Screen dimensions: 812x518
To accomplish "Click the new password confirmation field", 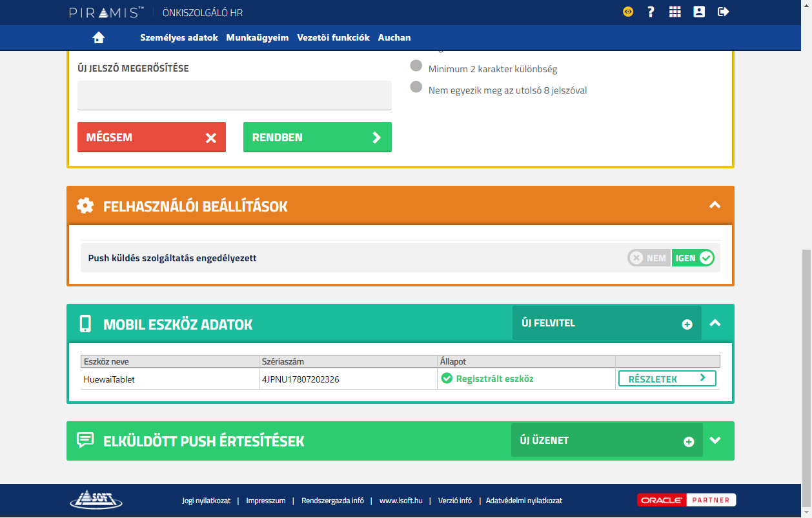I will click(x=234, y=95).
